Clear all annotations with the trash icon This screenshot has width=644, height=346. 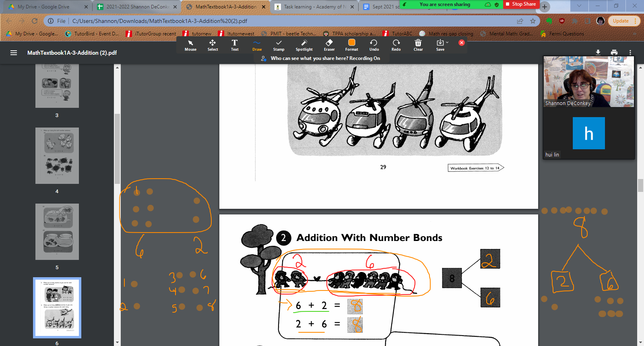[418, 45]
